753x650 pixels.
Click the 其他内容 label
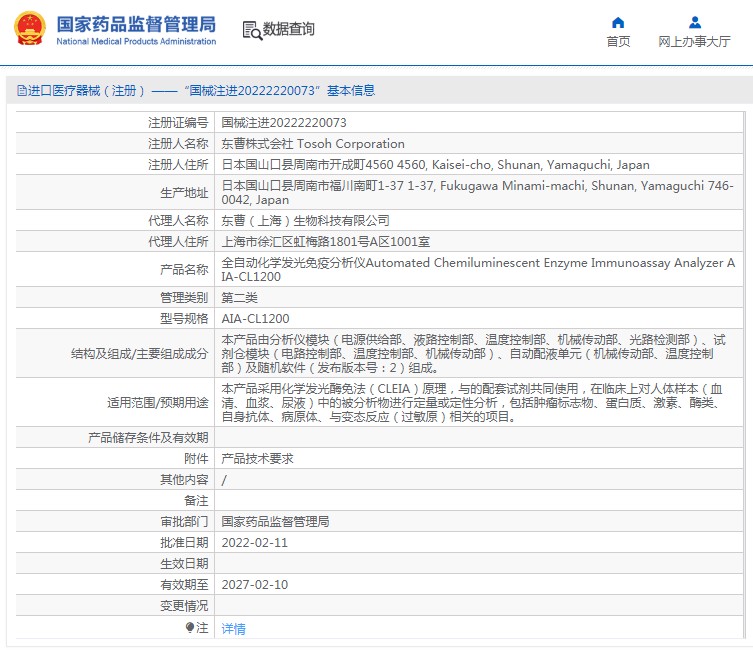tap(184, 480)
